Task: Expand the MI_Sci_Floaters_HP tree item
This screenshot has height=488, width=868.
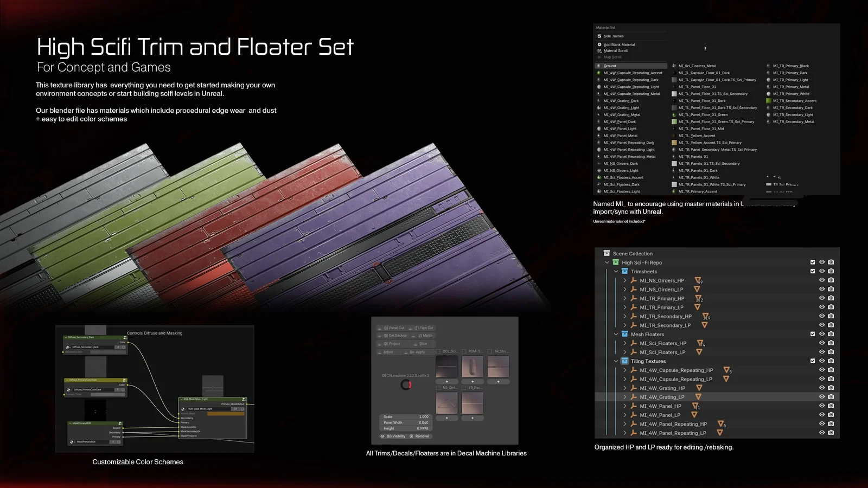Action: click(x=625, y=343)
